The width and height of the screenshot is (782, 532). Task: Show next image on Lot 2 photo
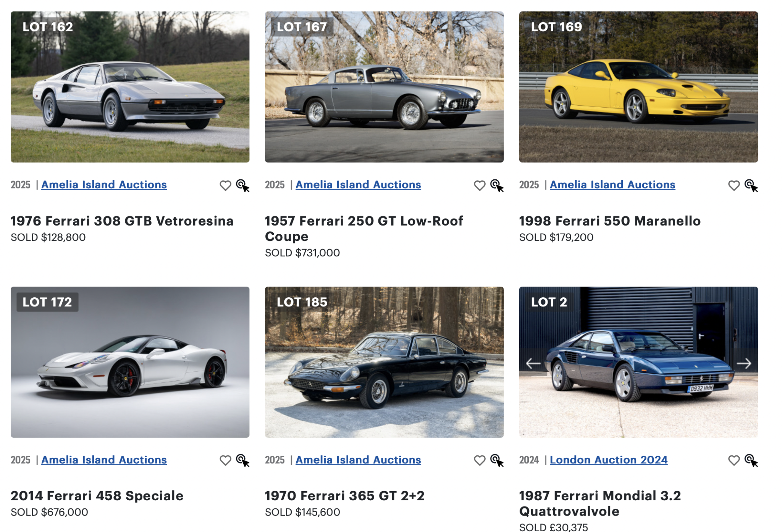[744, 363]
